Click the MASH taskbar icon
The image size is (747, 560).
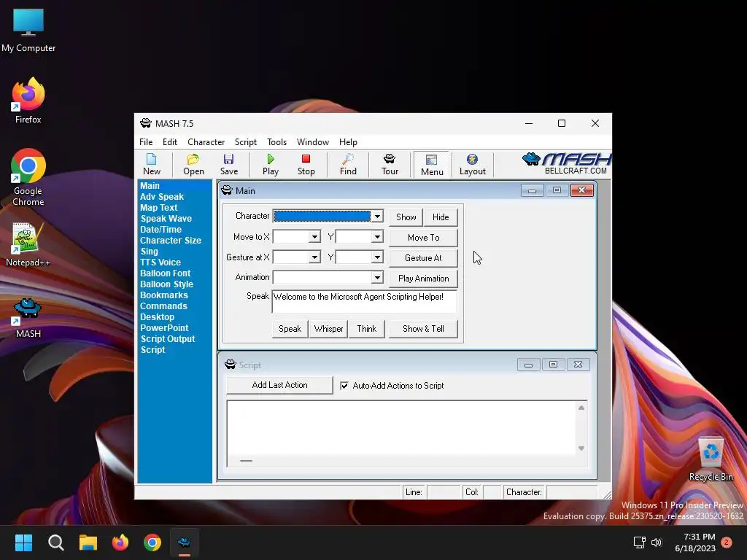click(185, 542)
